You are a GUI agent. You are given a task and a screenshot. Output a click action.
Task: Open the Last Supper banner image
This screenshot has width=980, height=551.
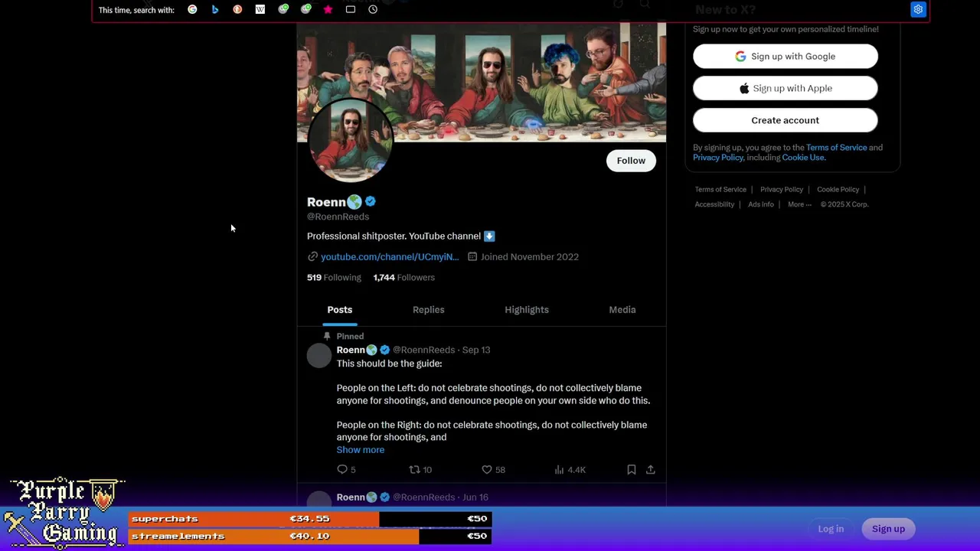tap(482, 82)
